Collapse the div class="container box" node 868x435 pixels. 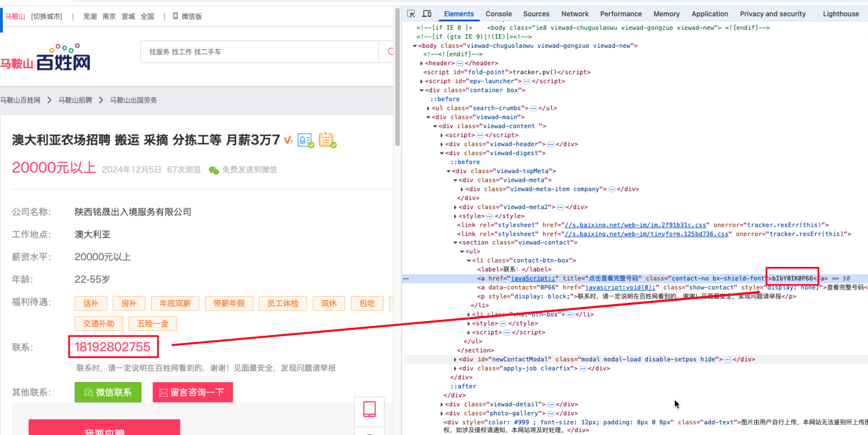click(422, 90)
